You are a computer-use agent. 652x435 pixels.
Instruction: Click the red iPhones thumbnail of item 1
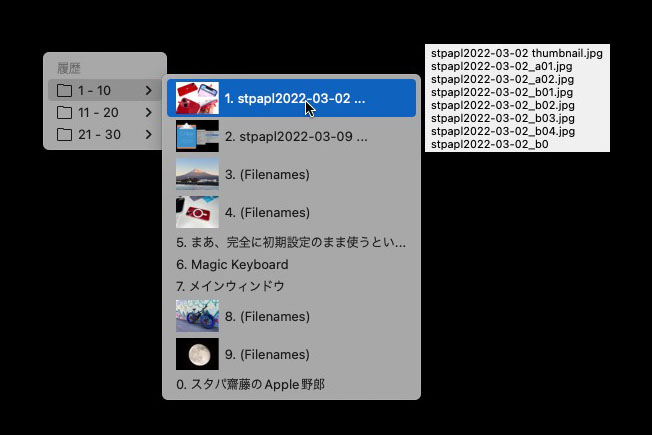click(197, 98)
